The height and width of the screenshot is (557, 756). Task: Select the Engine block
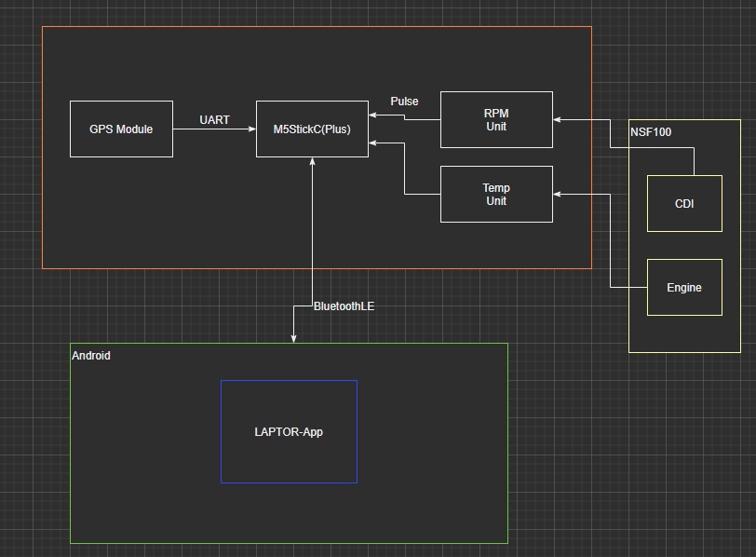(x=684, y=288)
